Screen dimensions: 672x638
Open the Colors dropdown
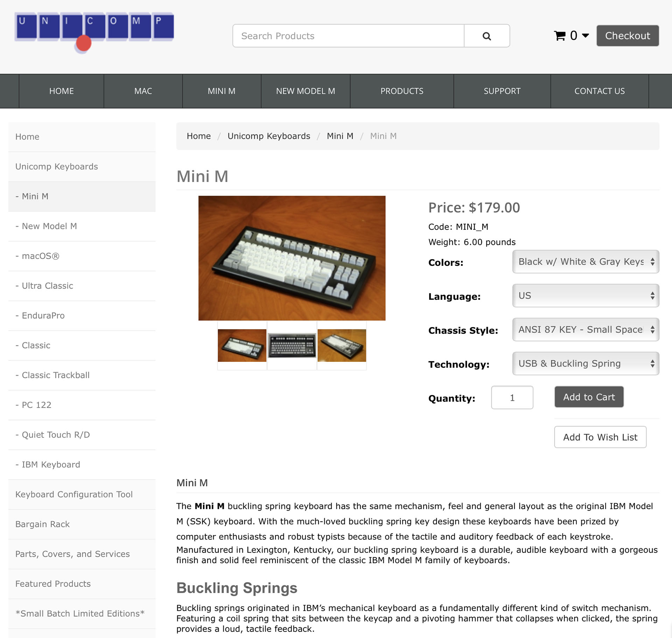[x=586, y=262]
